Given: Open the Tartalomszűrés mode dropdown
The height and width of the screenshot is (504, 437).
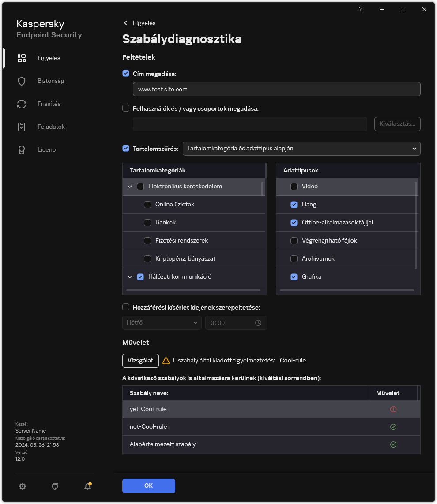Looking at the screenshot, I should pos(301,149).
